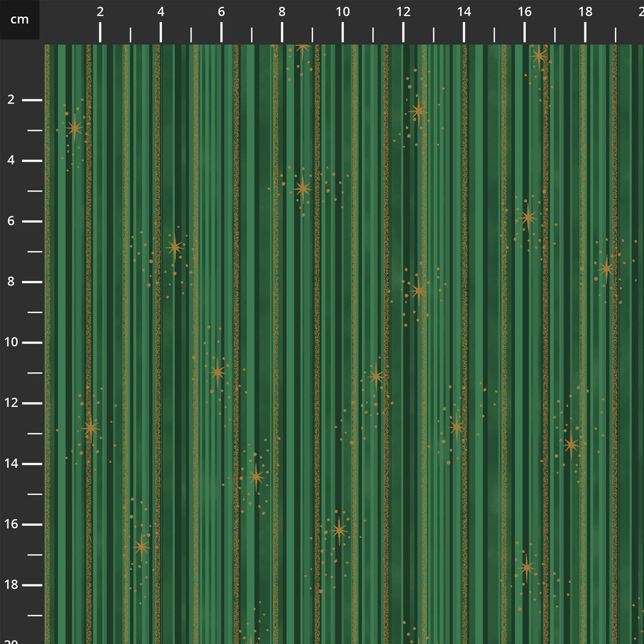This screenshot has height=644, width=644.
Task: Select the 4 mark on the horizontal ruler
Action: 161,12
